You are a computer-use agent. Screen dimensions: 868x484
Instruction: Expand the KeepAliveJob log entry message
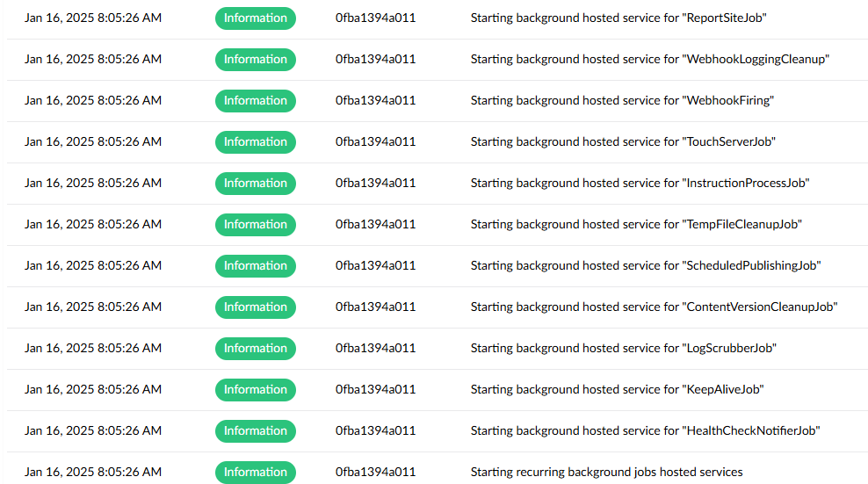(x=617, y=389)
